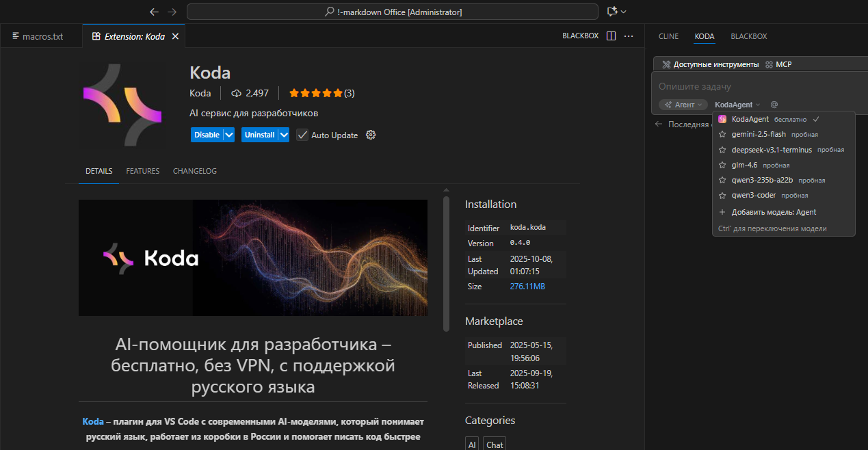Click the @ mention context icon
This screenshot has width=868, height=450.
pos(774,105)
